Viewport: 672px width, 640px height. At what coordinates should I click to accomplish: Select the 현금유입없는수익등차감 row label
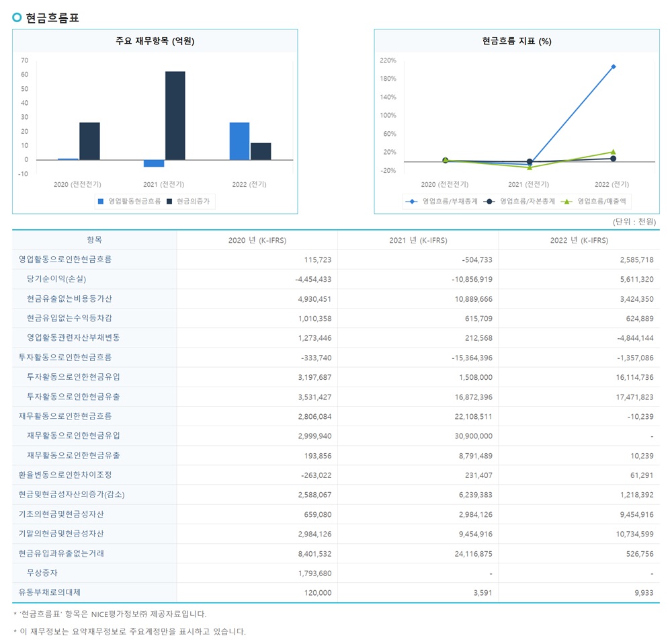click(x=69, y=318)
